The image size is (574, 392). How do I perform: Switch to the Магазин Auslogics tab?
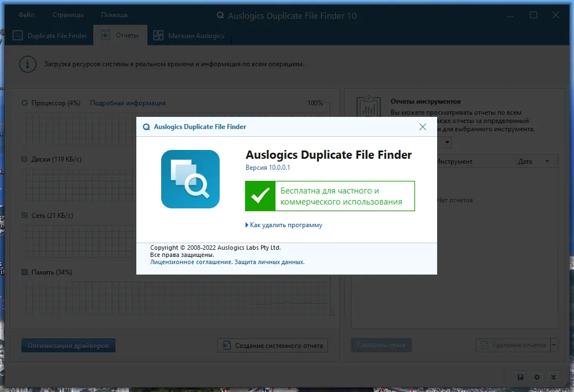click(189, 35)
